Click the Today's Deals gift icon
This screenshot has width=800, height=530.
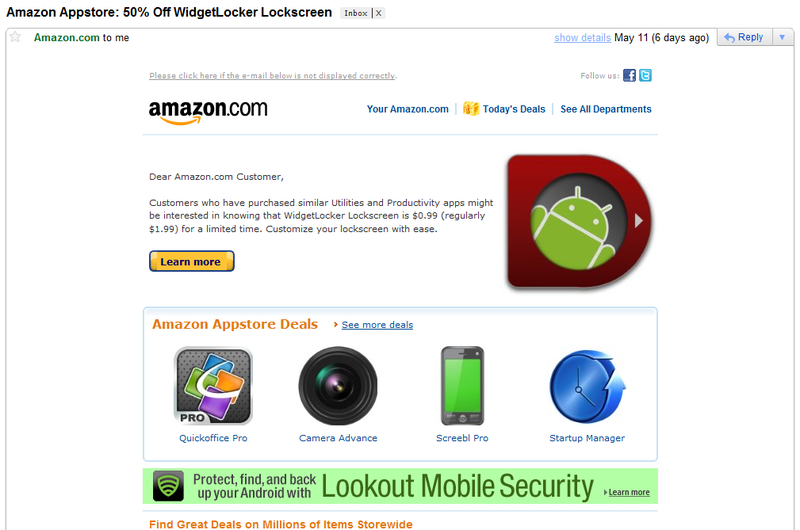click(x=470, y=109)
